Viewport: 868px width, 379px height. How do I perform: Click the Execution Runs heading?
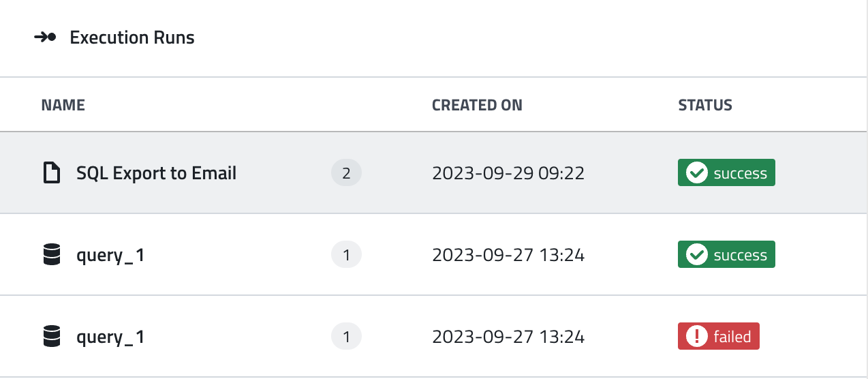point(132,37)
